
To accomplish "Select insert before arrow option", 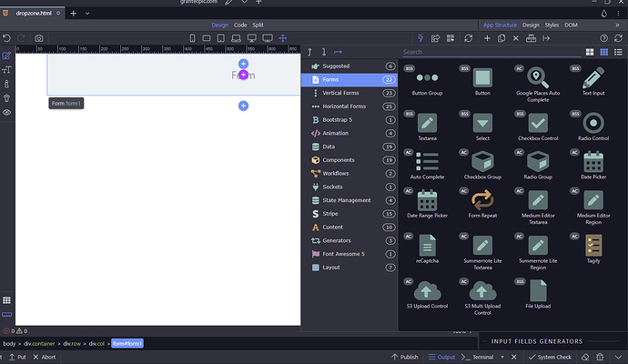I will coord(309,52).
